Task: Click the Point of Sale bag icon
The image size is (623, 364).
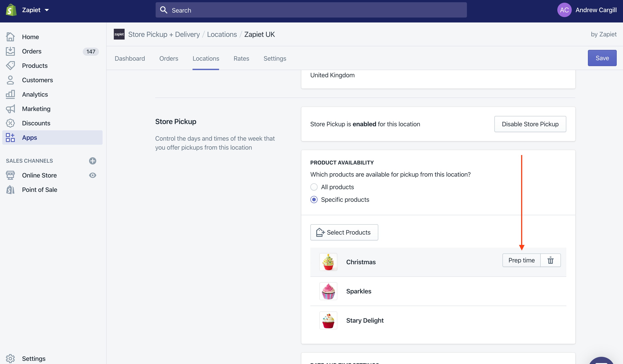Action: click(10, 190)
